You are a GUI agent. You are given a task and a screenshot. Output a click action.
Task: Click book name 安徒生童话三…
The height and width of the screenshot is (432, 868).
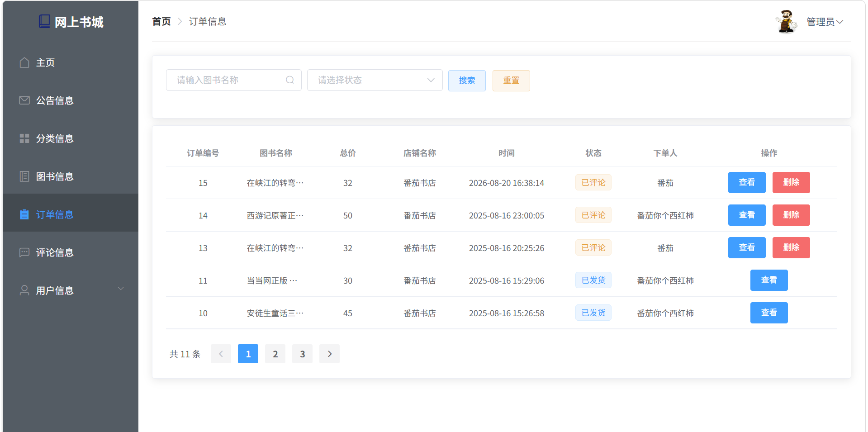click(275, 313)
